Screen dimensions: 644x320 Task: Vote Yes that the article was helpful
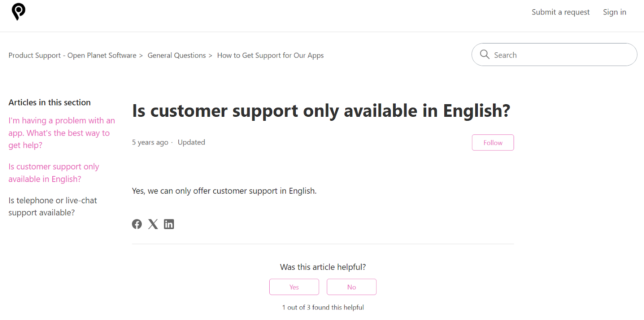point(294,287)
